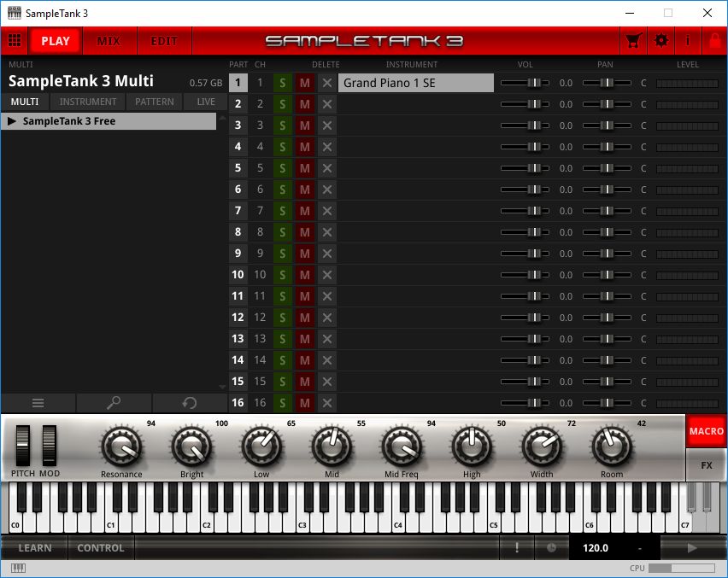Select the INSTRUMENT browser tab
The image size is (728, 578).
point(88,102)
